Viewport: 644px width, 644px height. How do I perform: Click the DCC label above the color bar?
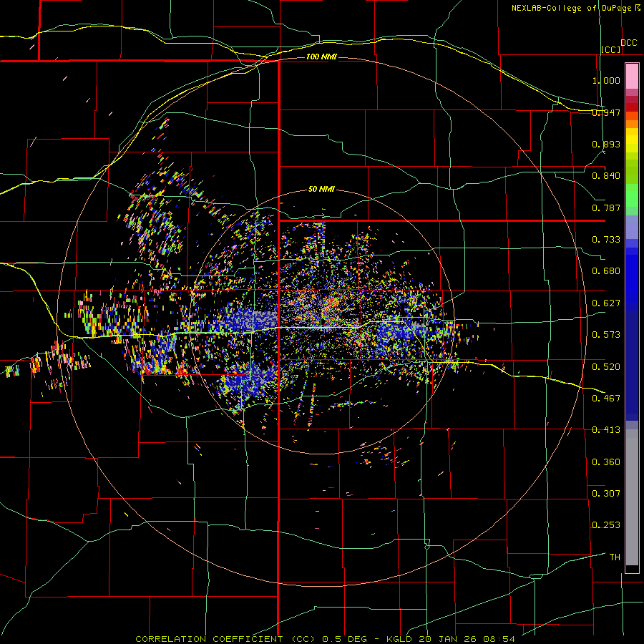(x=628, y=43)
